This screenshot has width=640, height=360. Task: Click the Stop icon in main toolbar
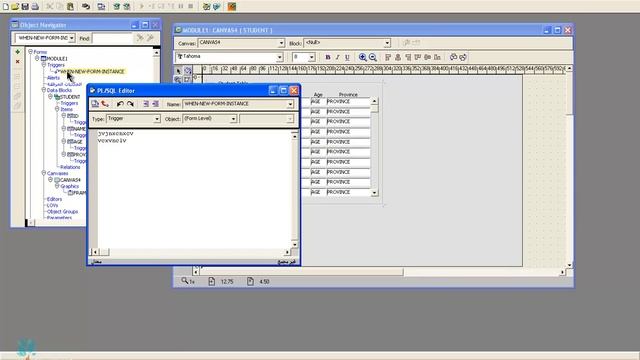191,7
